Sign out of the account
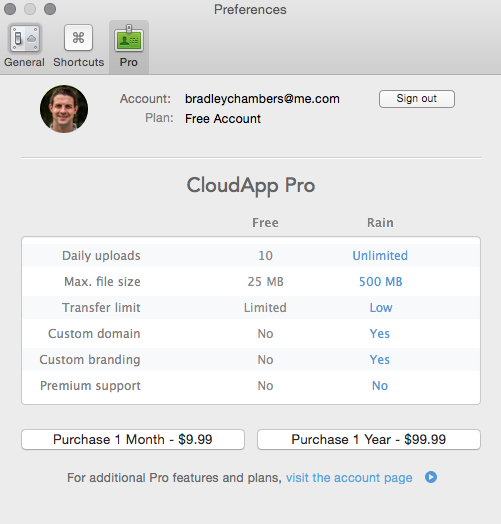 [416, 99]
